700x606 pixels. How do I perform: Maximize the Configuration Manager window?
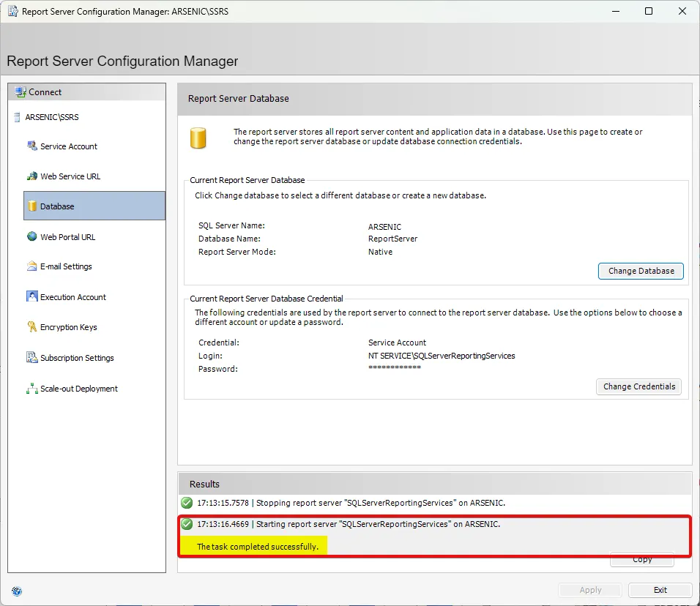(649, 11)
